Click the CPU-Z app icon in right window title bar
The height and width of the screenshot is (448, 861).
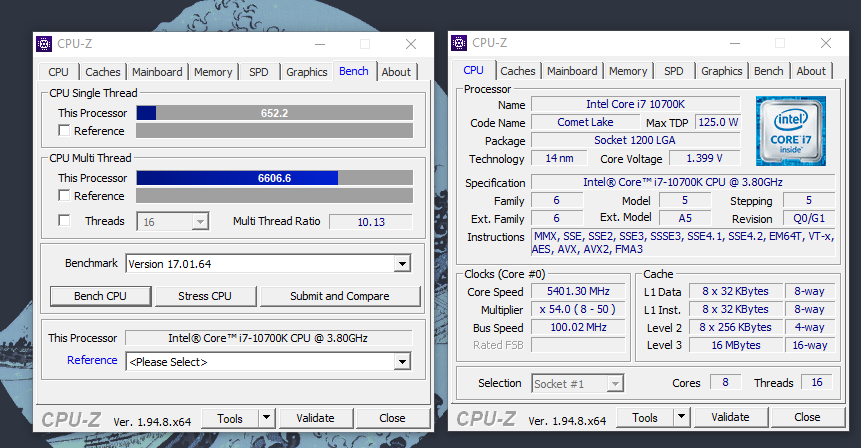tap(459, 42)
